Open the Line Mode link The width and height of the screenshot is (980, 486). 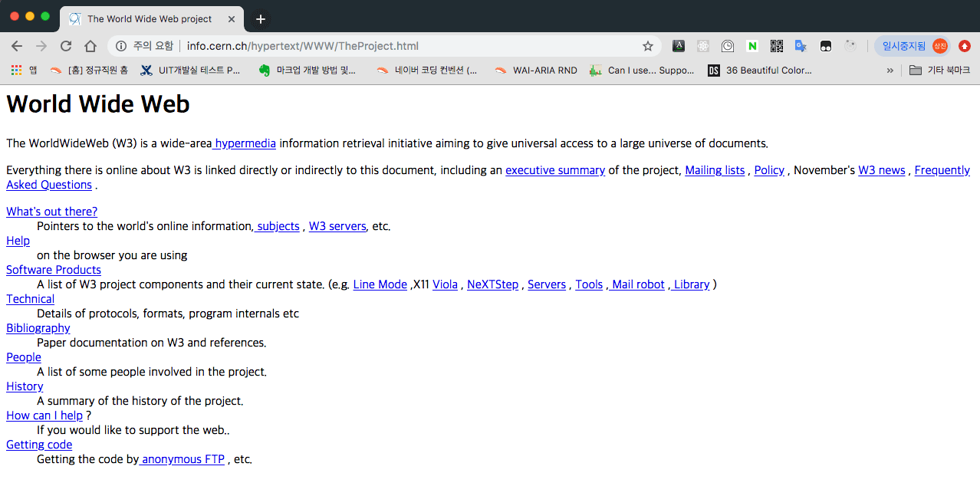[x=380, y=284]
